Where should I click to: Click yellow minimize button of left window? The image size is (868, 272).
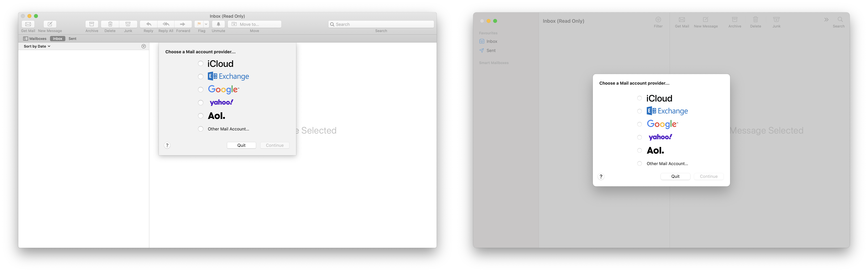point(29,16)
